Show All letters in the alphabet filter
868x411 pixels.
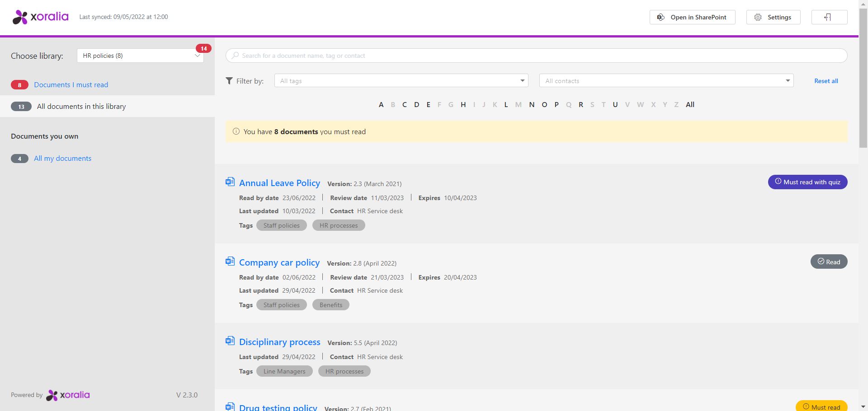[x=690, y=105]
